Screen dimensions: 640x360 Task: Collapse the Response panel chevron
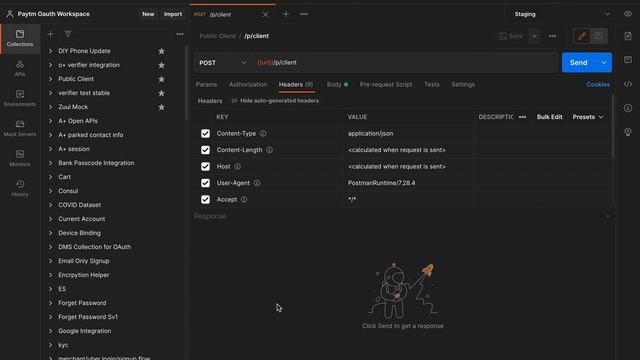click(608, 216)
